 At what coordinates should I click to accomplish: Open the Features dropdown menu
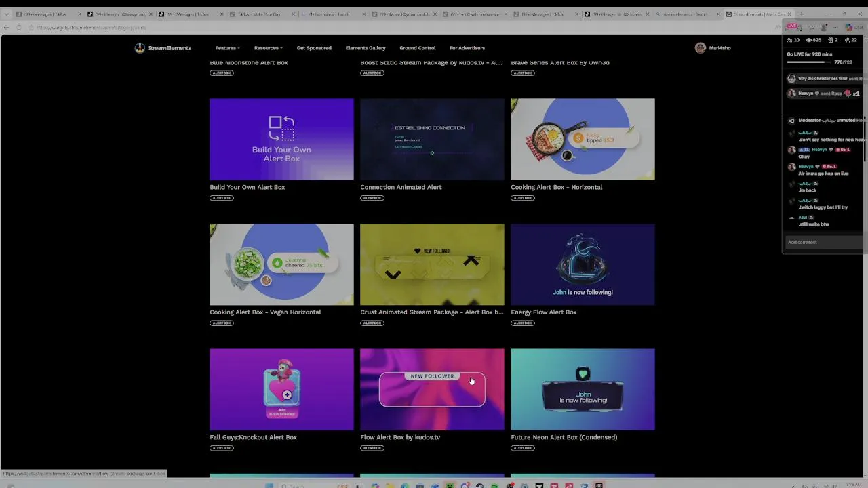(227, 48)
